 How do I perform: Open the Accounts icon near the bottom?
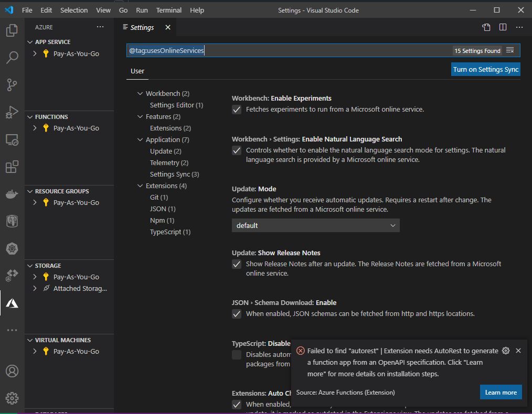click(x=13, y=371)
